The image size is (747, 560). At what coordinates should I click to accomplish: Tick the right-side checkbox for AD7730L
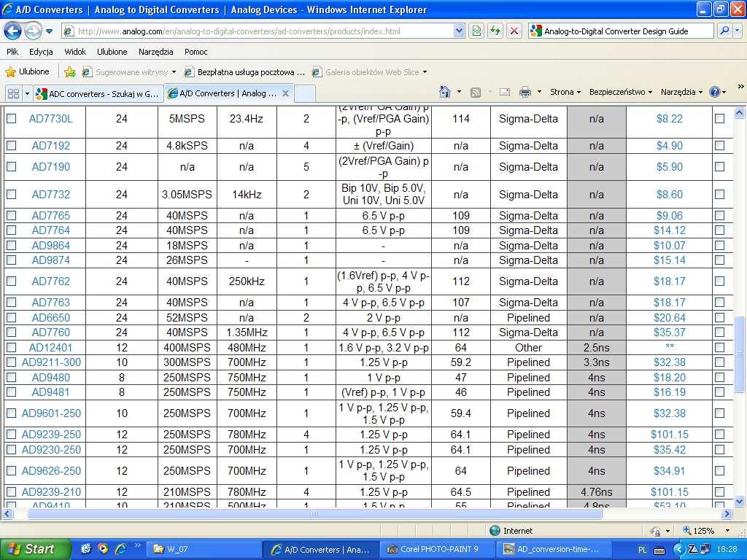click(719, 118)
